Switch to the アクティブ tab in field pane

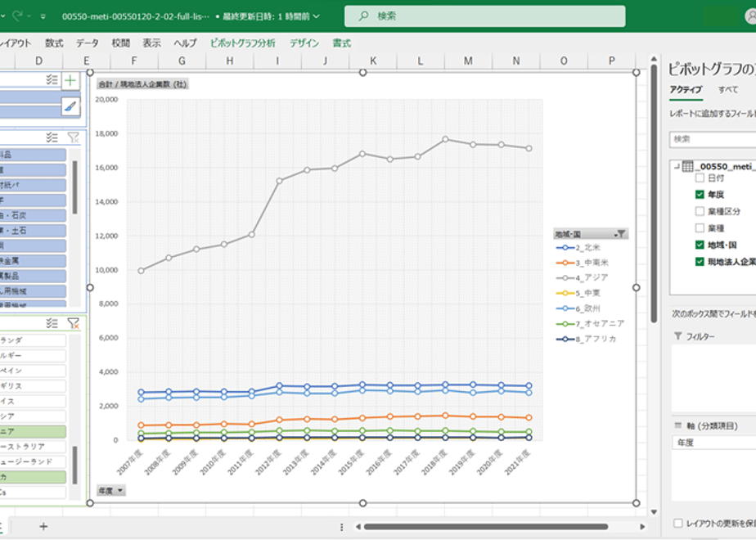click(686, 90)
